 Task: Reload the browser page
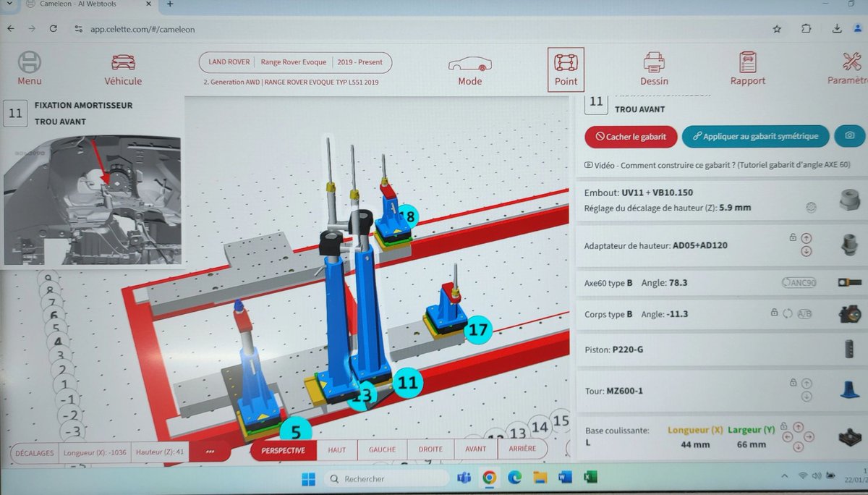pyautogui.click(x=53, y=29)
